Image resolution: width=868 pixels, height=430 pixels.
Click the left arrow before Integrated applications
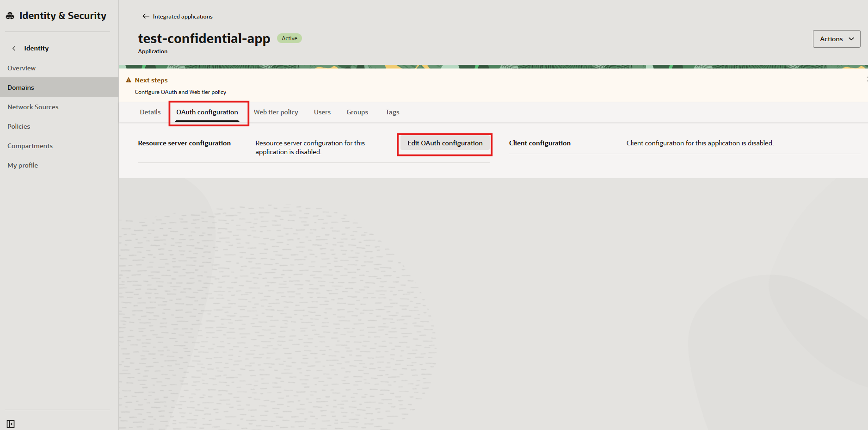146,16
